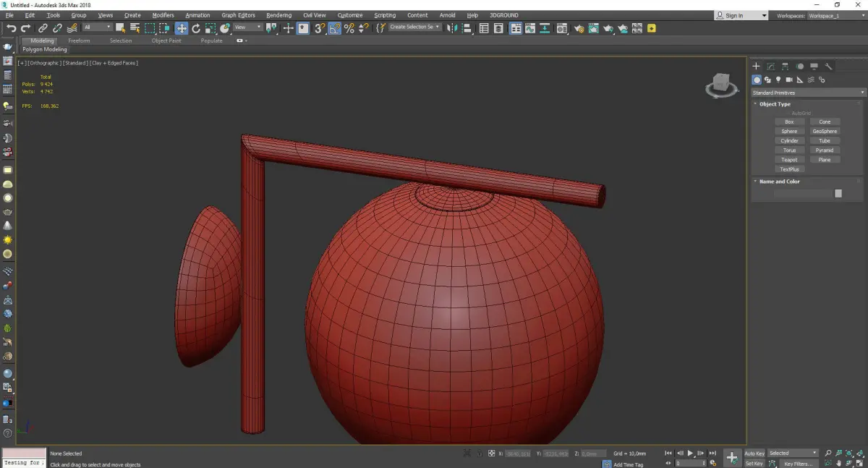Click the Render Production teapot icon

(608, 28)
